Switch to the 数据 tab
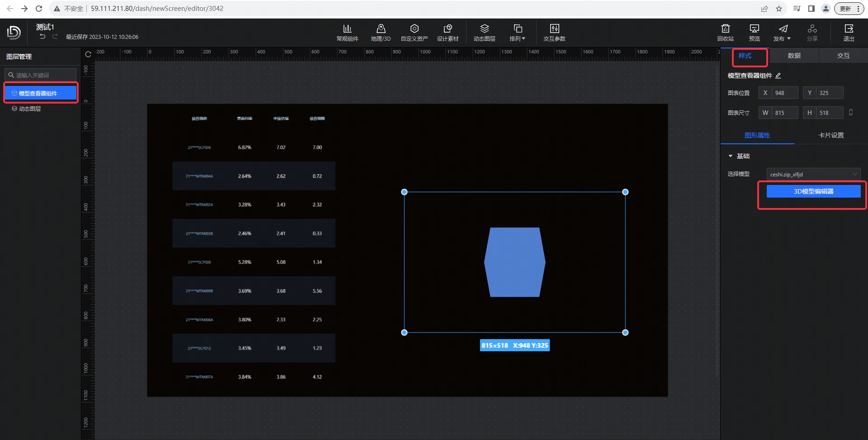 (x=794, y=56)
